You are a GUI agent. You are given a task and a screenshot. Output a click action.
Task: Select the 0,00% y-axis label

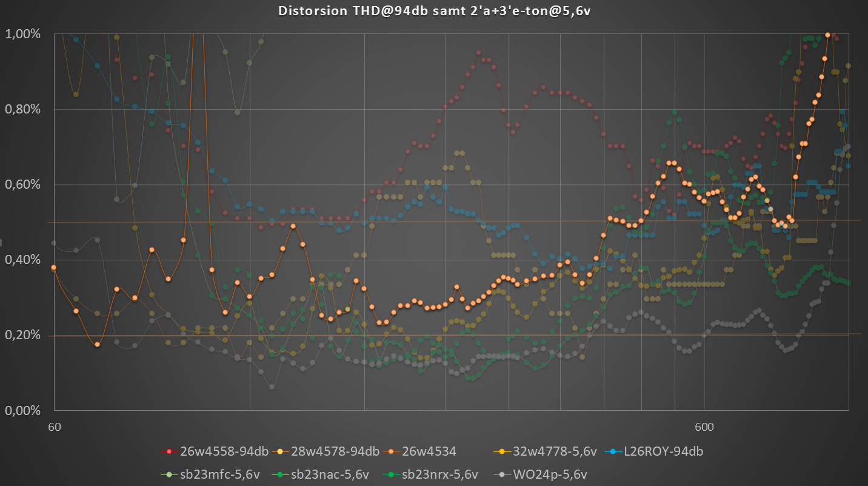(x=22, y=410)
